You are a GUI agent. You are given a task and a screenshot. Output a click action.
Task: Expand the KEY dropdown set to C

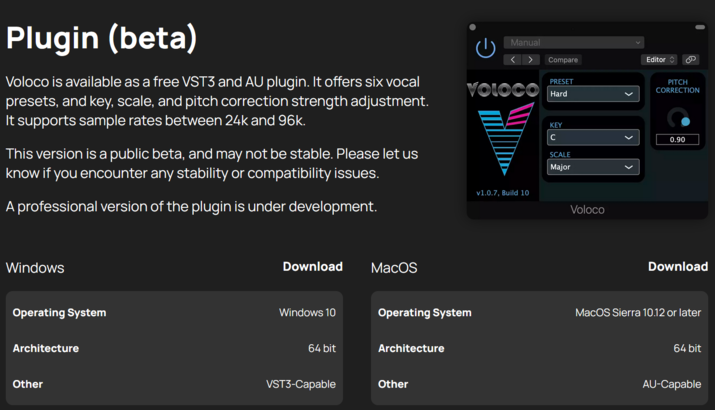(x=593, y=137)
